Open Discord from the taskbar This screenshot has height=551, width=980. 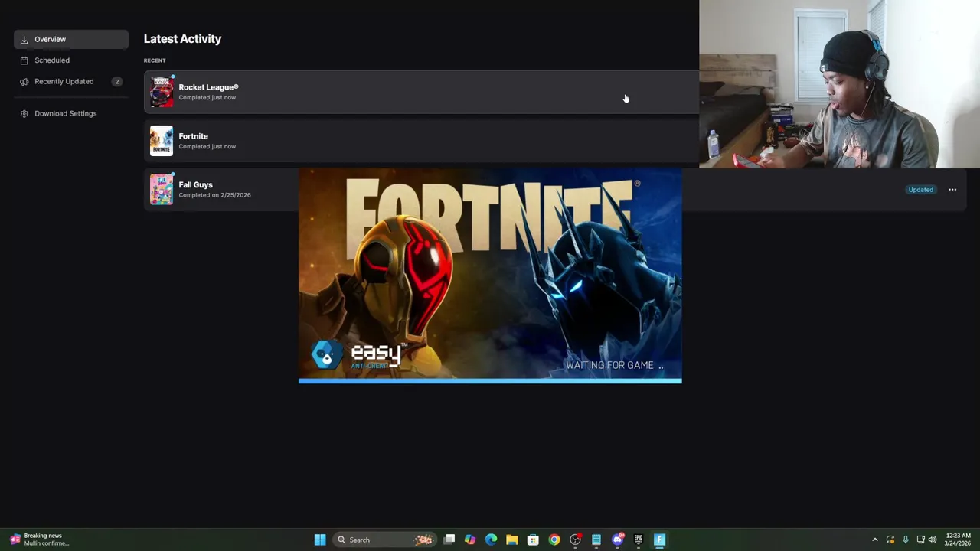pos(618,540)
